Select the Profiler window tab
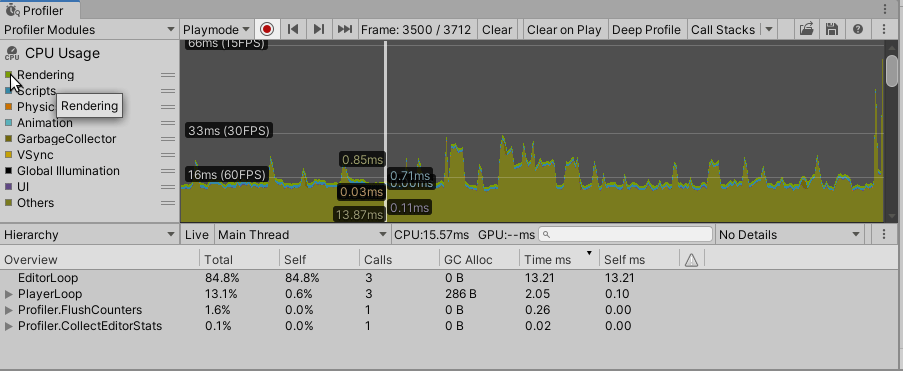This screenshot has height=371, width=903. (40, 10)
